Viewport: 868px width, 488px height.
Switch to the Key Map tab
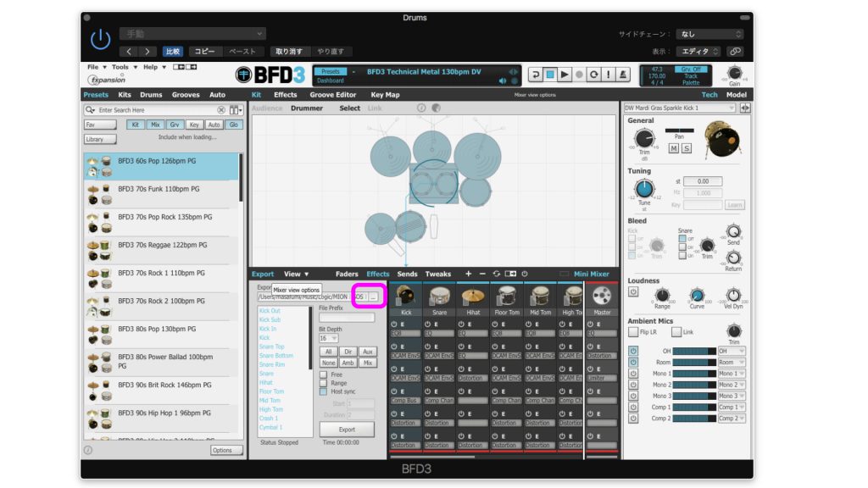pos(386,95)
